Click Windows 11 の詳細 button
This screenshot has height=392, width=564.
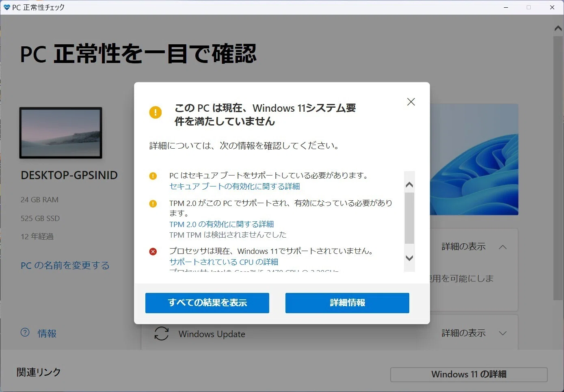[x=469, y=375]
